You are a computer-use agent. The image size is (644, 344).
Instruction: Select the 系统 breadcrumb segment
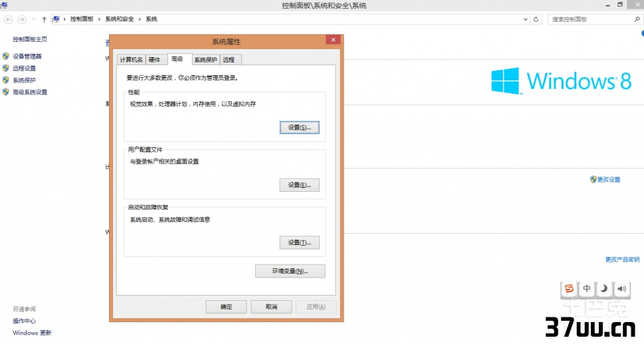[152, 19]
